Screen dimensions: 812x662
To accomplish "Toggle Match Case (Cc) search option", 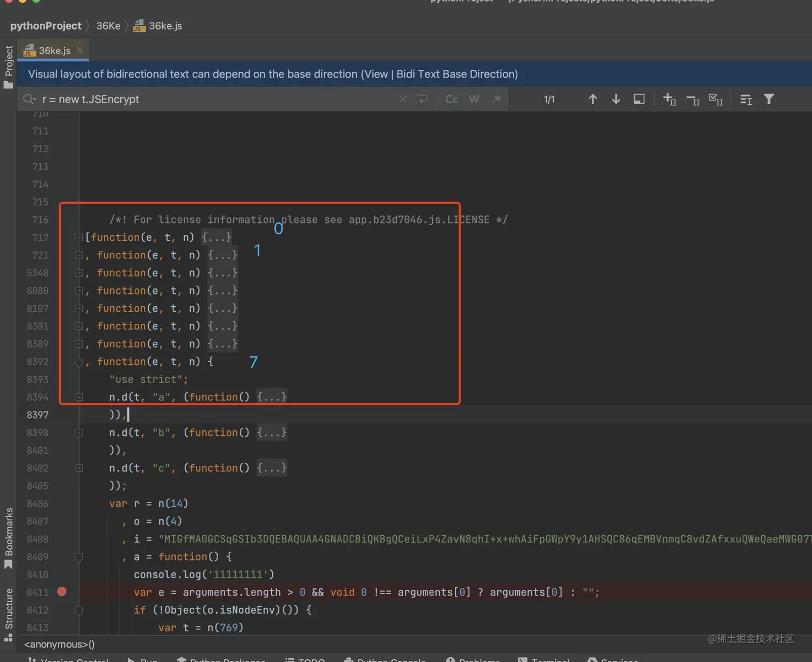I will [452, 99].
